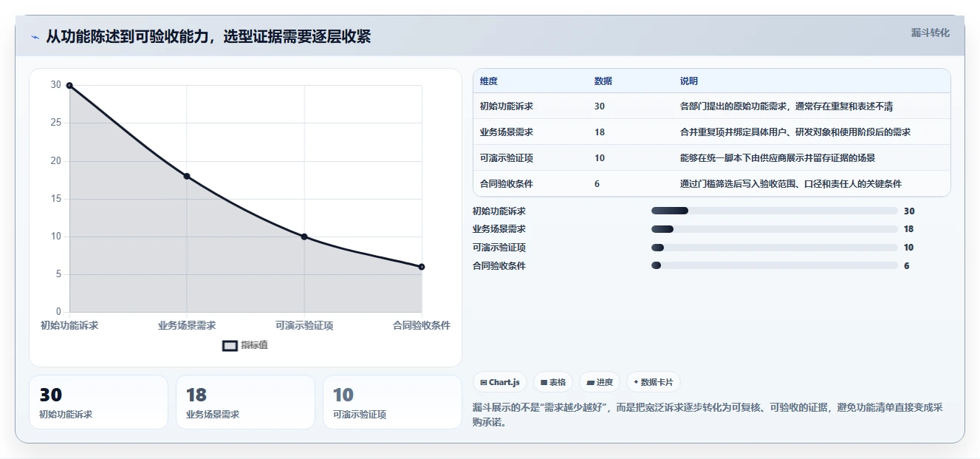Screen dimensions: 980x459
Task: Click the y-axis tick label 25
Action: [x=56, y=123]
